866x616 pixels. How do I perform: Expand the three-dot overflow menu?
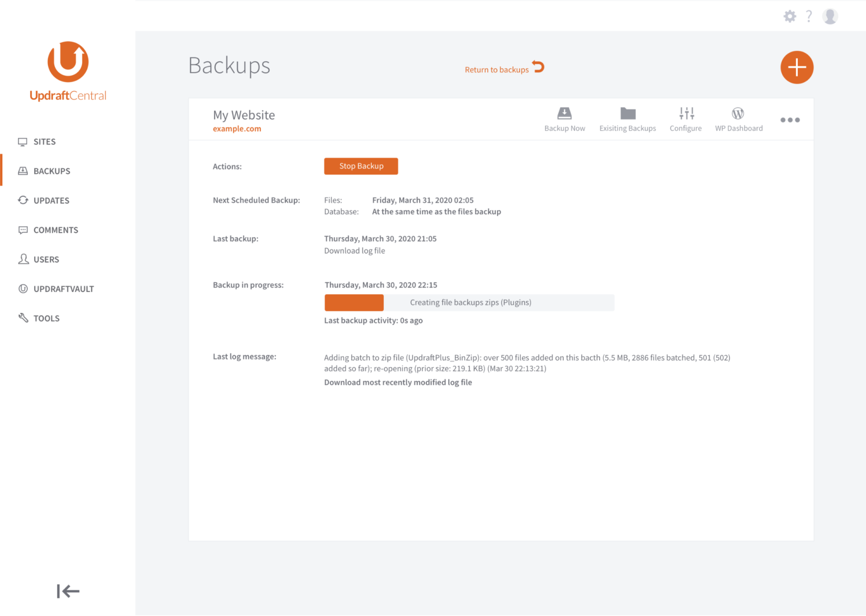point(790,120)
